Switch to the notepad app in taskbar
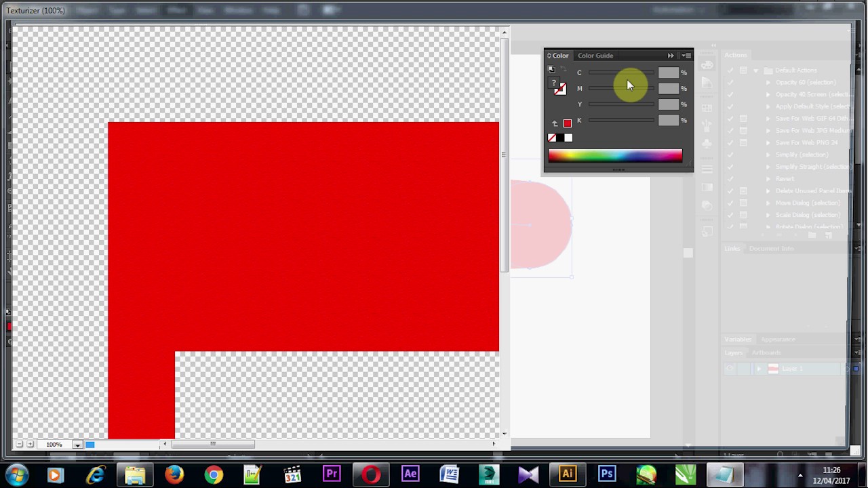 725,474
